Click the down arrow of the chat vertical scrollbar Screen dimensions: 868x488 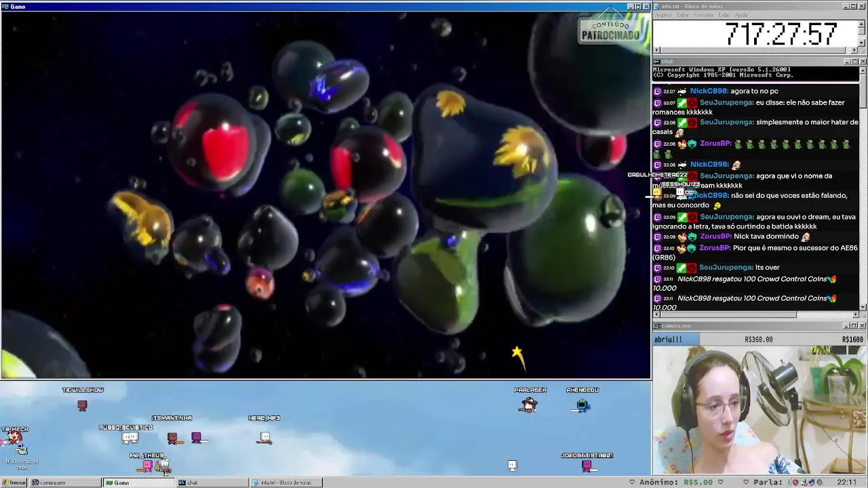[863, 307]
